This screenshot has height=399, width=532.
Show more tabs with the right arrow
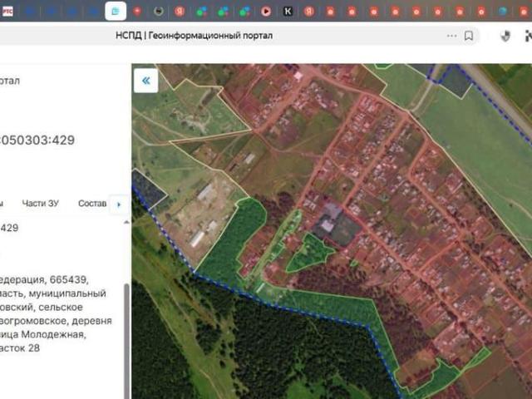(119, 204)
